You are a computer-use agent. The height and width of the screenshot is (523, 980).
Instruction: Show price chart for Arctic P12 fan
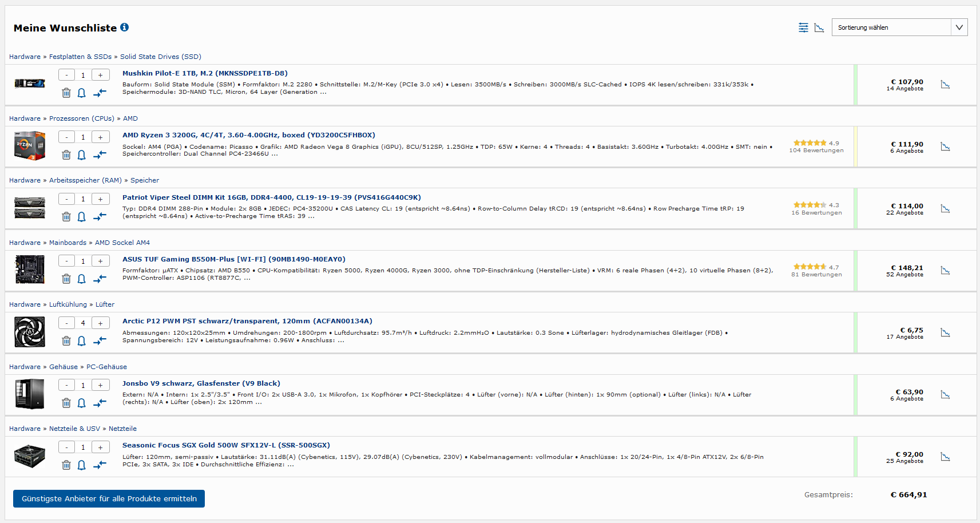(x=945, y=333)
